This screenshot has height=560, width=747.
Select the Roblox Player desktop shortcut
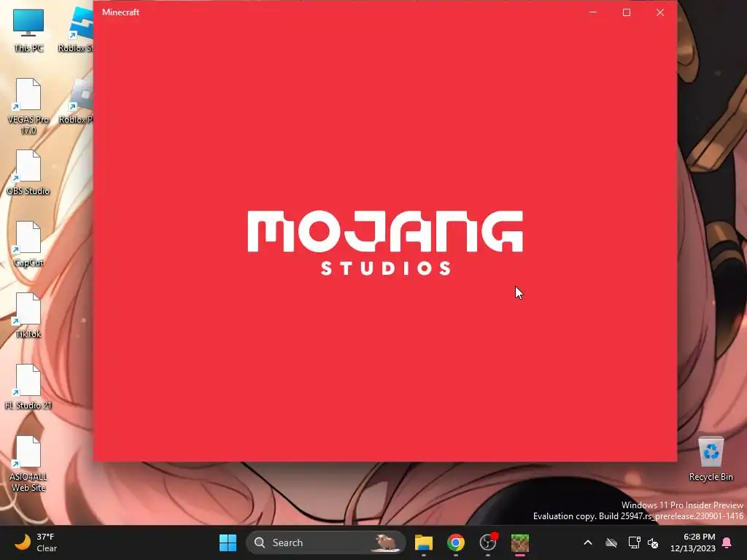coord(76,101)
